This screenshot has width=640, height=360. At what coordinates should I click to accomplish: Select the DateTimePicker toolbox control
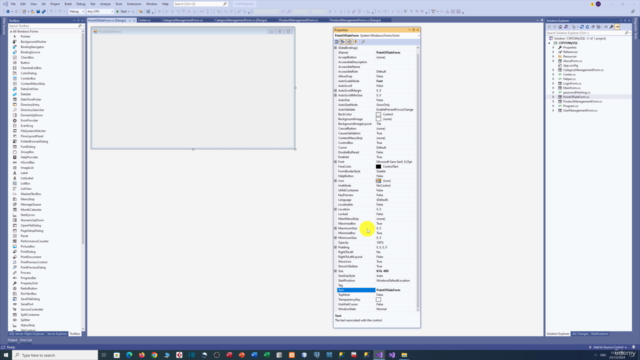pos(31,100)
